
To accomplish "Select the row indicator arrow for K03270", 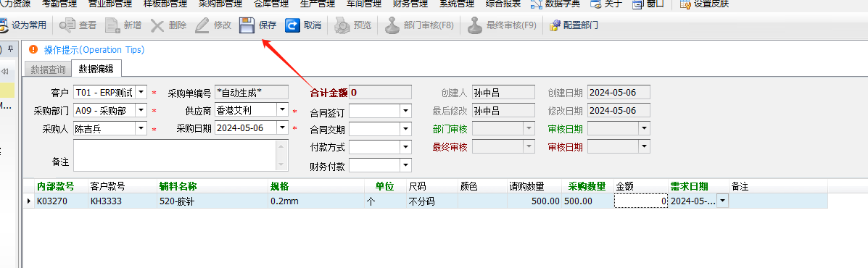I will tap(29, 201).
